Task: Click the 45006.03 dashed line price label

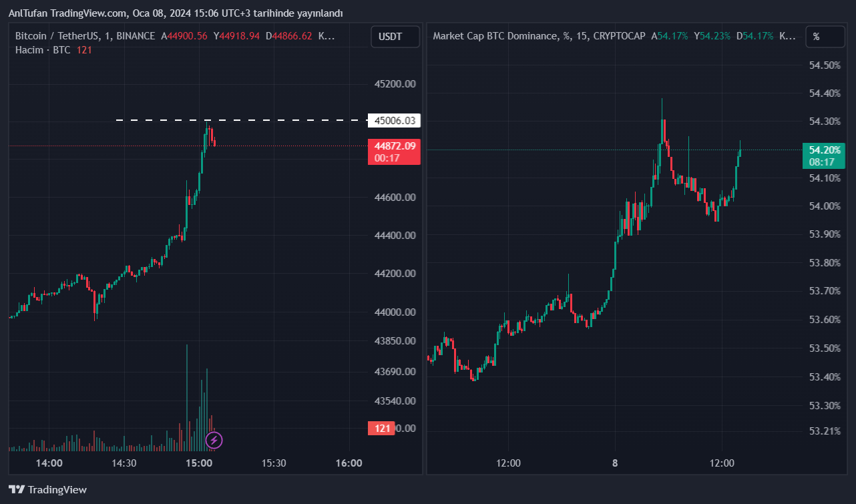Action: pos(395,121)
